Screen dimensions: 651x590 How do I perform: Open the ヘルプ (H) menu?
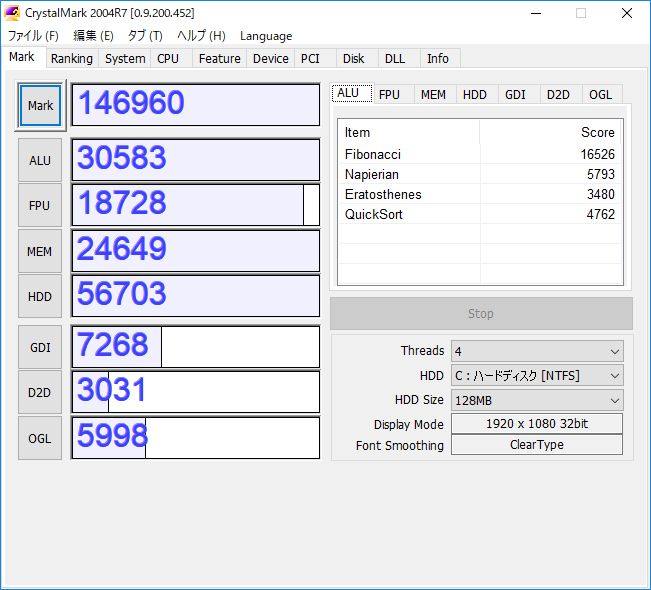201,36
